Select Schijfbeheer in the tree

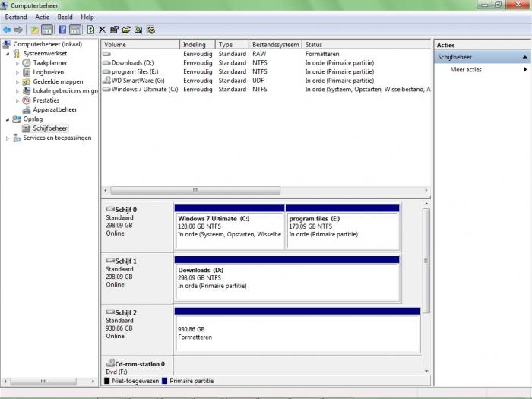[x=50, y=128]
